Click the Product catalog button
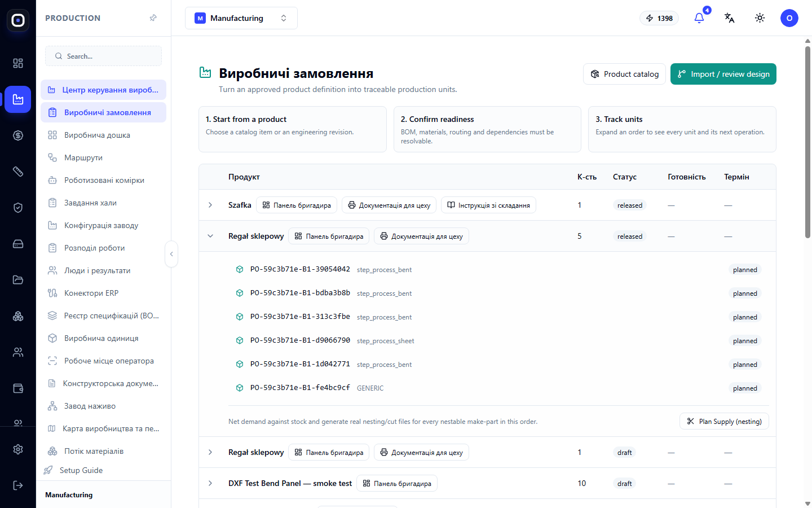The height and width of the screenshot is (508, 812). [x=624, y=74]
